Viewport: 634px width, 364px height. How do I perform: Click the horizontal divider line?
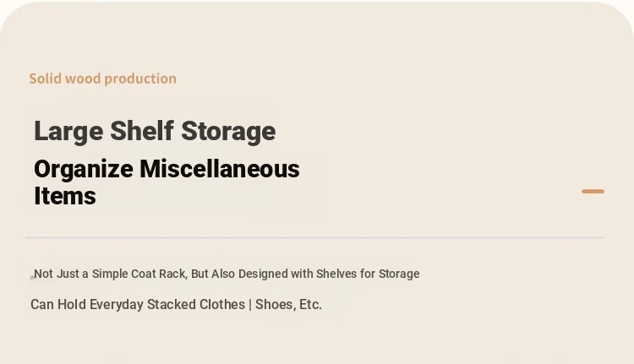(x=315, y=237)
